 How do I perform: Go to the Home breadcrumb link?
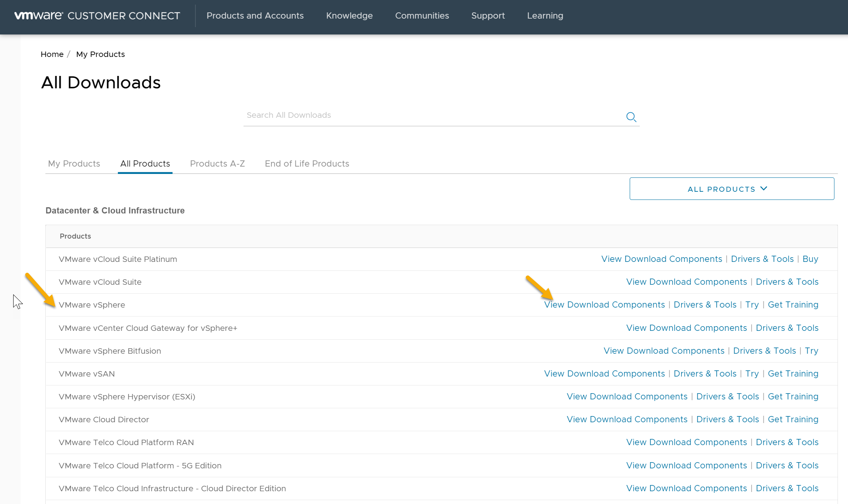(x=52, y=54)
